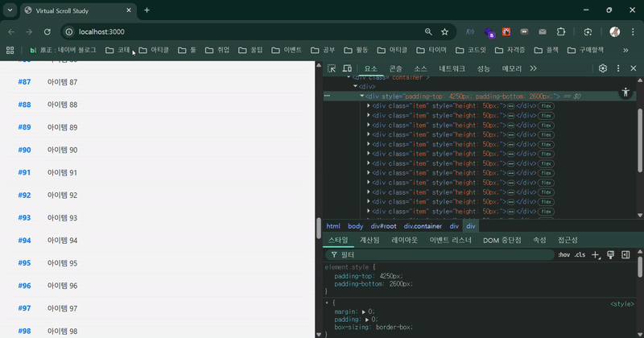Show more DevTools tabs via chevron
644x338 pixels.
tap(533, 68)
